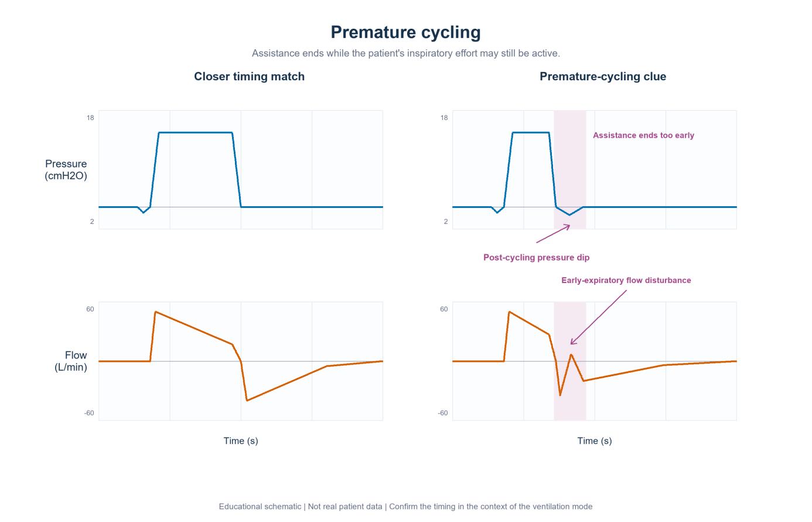
Task: Click the Time (s) label under left chart
Action: [x=241, y=441]
